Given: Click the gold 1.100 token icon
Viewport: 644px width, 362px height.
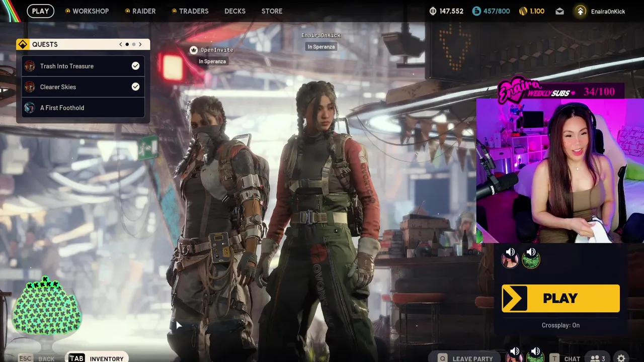Looking at the screenshot, I should click(x=523, y=11).
